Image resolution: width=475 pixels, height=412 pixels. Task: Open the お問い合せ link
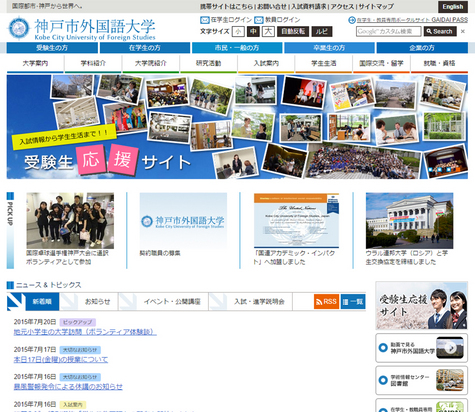(x=272, y=6)
